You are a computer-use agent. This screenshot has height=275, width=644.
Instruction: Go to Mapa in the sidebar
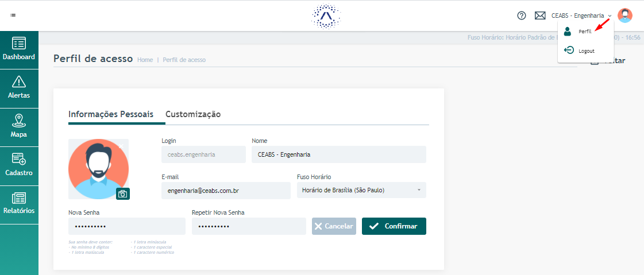(x=19, y=127)
